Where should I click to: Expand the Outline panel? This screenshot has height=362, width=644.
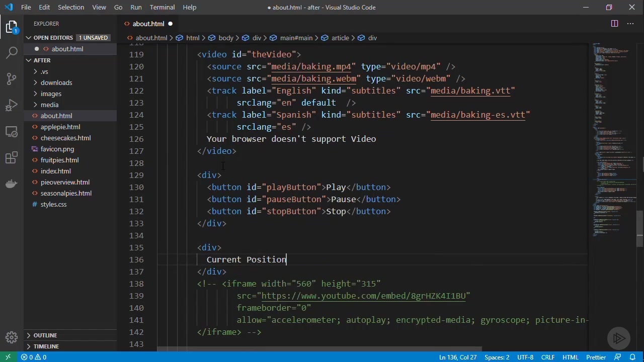45,335
